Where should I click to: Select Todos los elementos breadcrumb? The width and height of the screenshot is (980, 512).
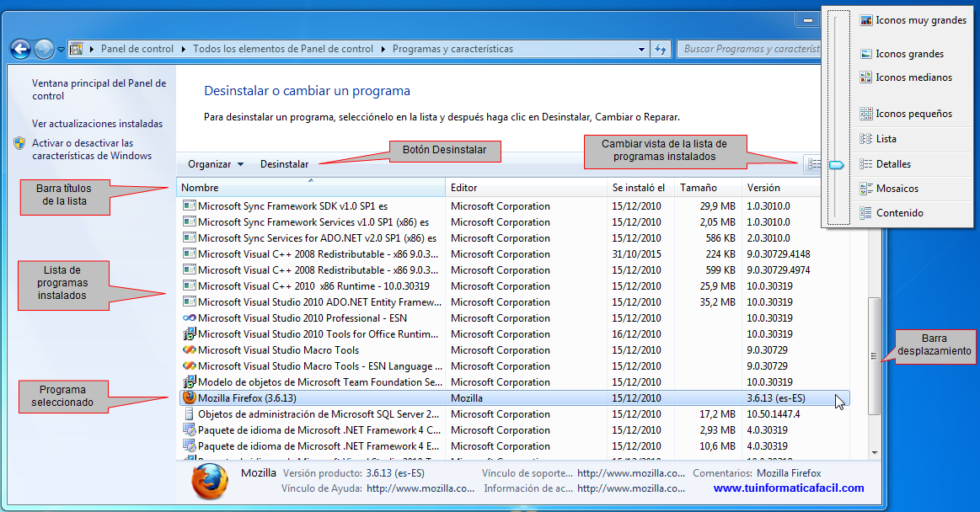282,49
